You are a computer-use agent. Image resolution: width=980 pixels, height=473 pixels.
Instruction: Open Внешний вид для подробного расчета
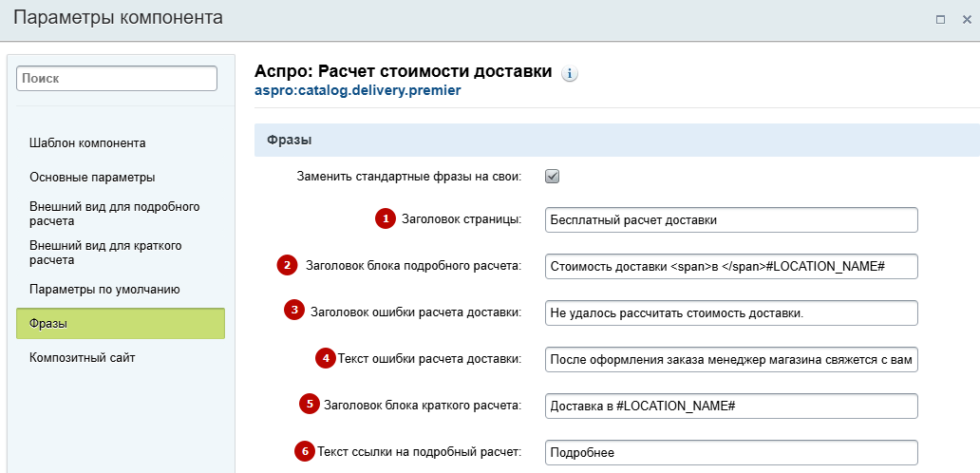[114, 213]
